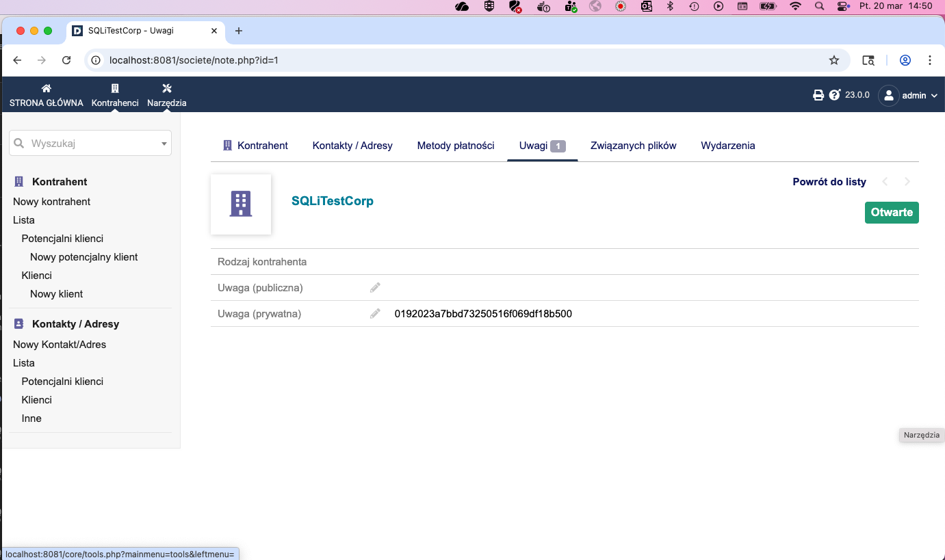Image resolution: width=945 pixels, height=560 pixels.
Task: Click the site info icon in address bar
Action: 96,60
